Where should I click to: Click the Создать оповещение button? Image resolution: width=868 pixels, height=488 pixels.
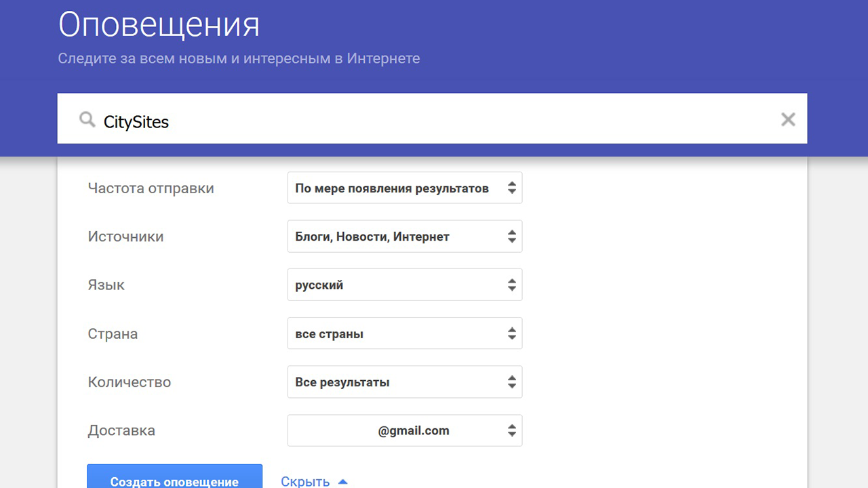pos(174,476)
